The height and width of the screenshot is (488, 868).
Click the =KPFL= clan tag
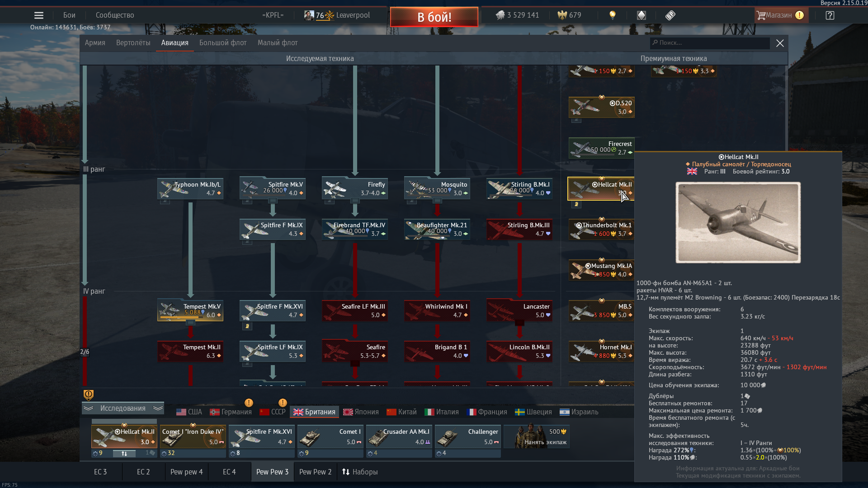click(x=273, y=15)
